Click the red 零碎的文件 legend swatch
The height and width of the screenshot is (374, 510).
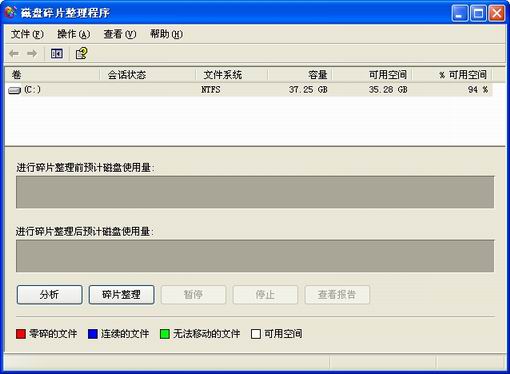pos(21,334)
